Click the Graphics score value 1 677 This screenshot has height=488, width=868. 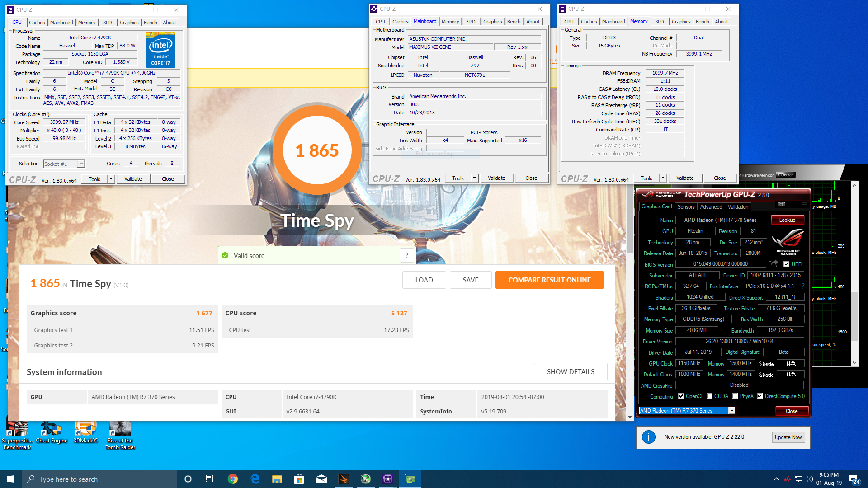tap(204, 313)
